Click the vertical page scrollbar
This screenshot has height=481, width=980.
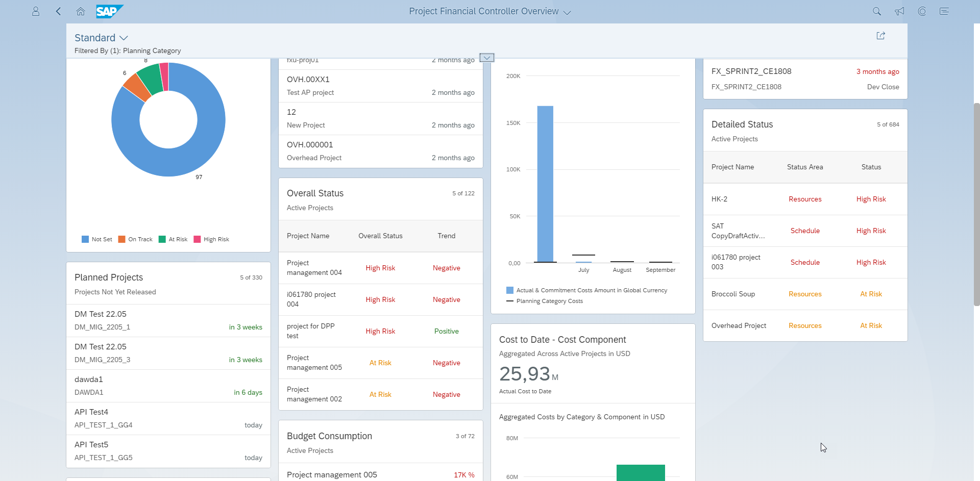(x=976, y=204)
